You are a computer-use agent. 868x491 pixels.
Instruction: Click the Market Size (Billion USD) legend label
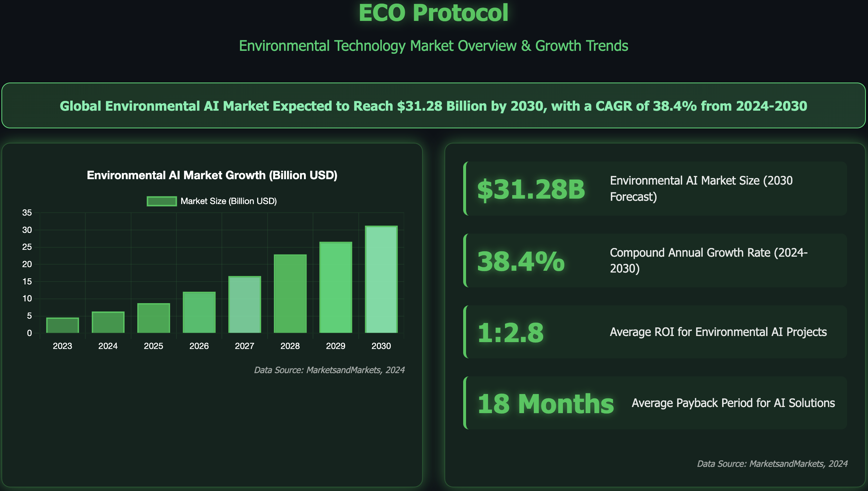228,201
